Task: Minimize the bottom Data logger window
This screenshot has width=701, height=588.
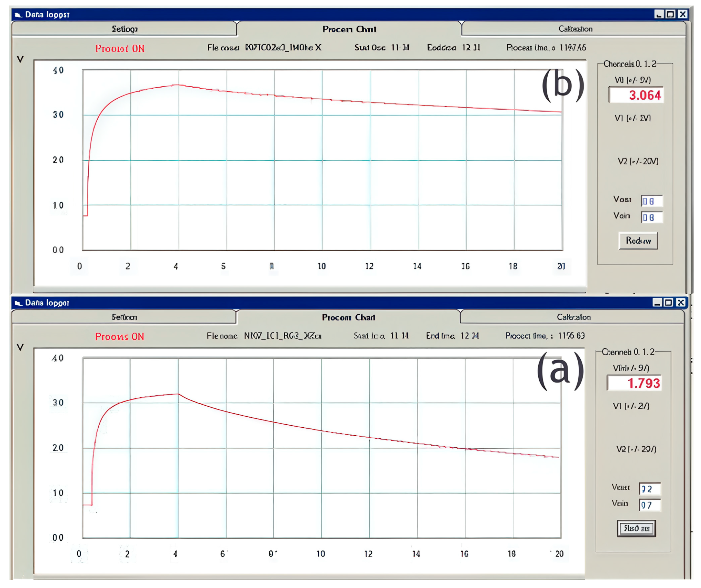Action: (x=657, y=302)
